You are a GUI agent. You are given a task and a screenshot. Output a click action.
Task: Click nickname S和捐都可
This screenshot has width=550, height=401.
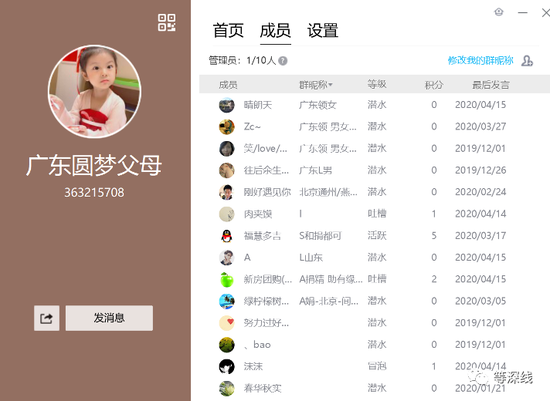[320, 236]
